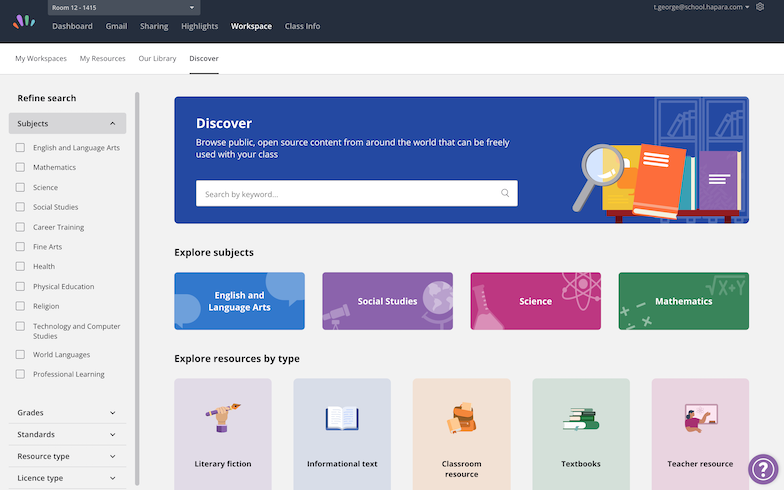Screen dimensions: 784x490
Task: Click the 'Informational text' label
Action: pos(342,464)
